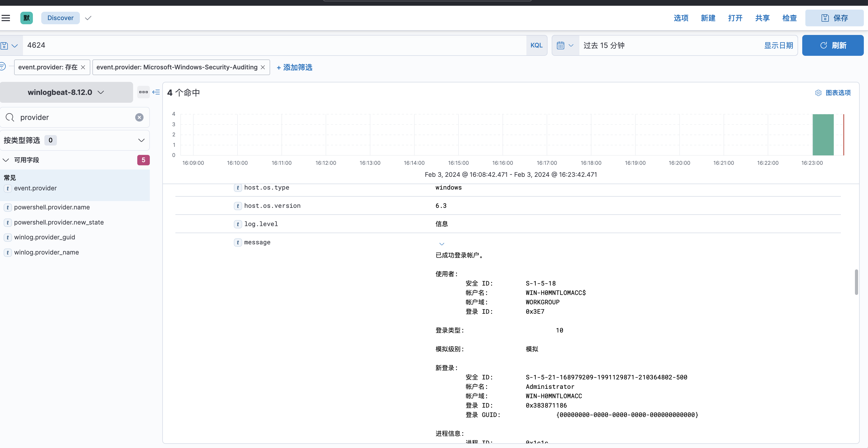Image resolution: width=868 pixels, height=448 pixels.
Task: Click the message field type icon
Action: 238,243
